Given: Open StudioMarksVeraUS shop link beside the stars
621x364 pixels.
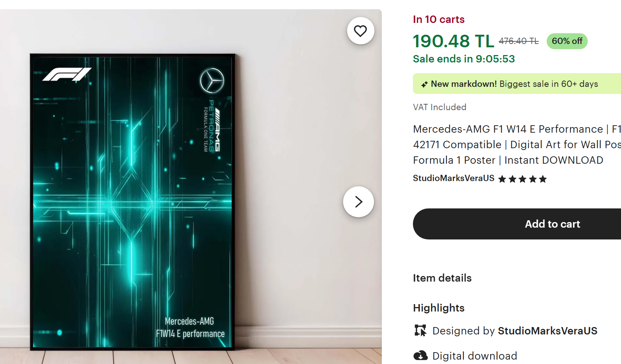Looking at the screenshot, I should click(x=454, y=178).
